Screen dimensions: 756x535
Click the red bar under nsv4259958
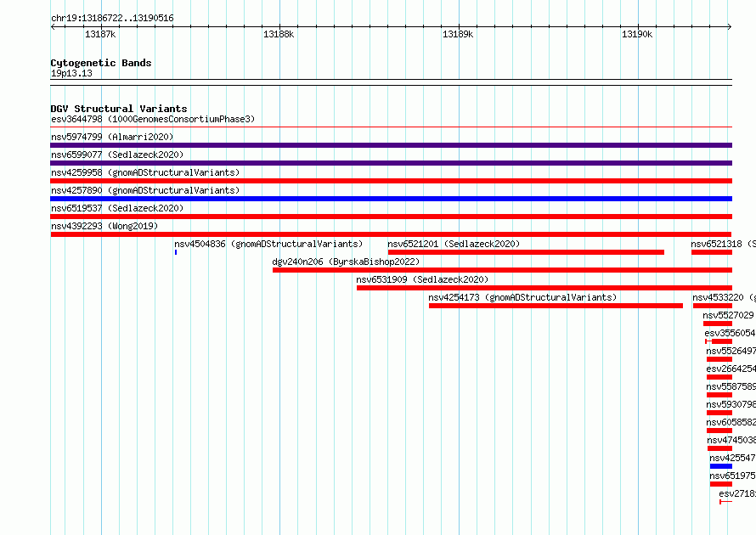[x=391, y=181]
